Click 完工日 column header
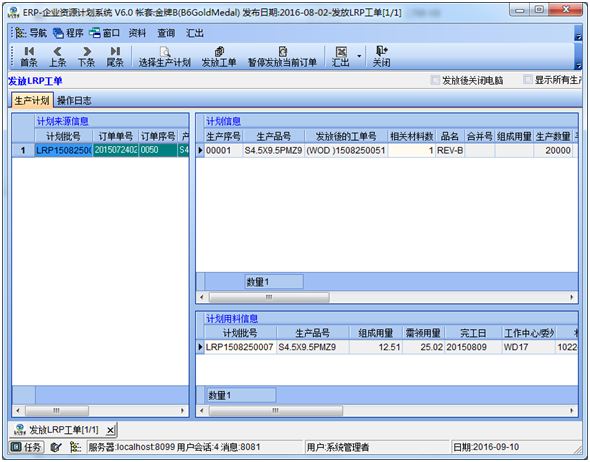This screenshot has width=590, height=462. 473,333
